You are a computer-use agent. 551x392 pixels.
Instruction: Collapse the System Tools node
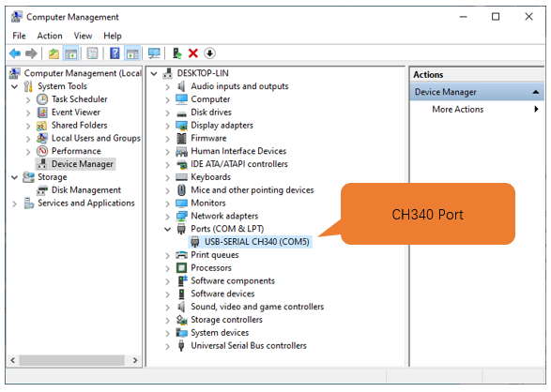14,86
